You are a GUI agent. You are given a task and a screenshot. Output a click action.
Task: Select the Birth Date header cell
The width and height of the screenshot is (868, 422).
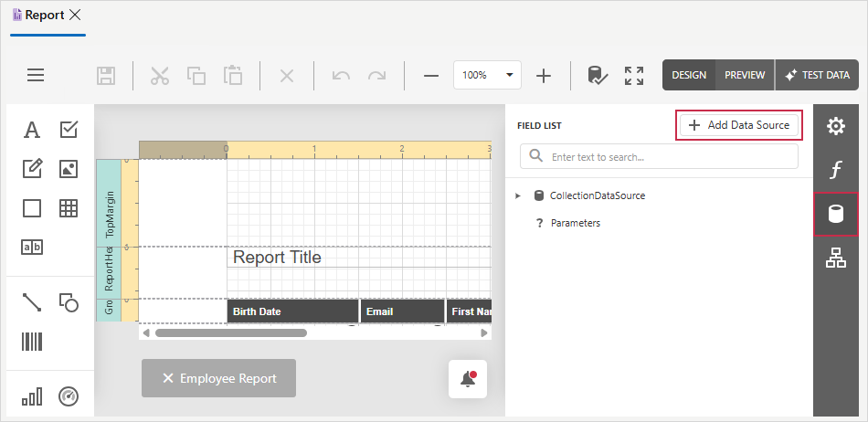292,311
